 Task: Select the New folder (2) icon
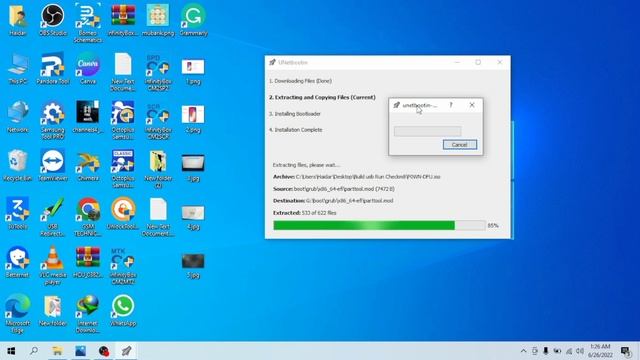[x=158, y=169]
